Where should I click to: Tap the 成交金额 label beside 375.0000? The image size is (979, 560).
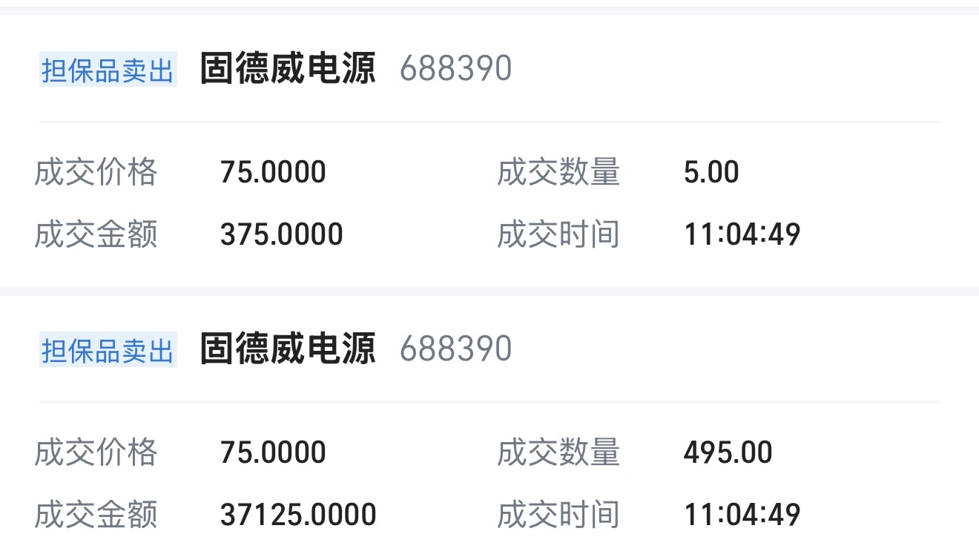(96, 235)
